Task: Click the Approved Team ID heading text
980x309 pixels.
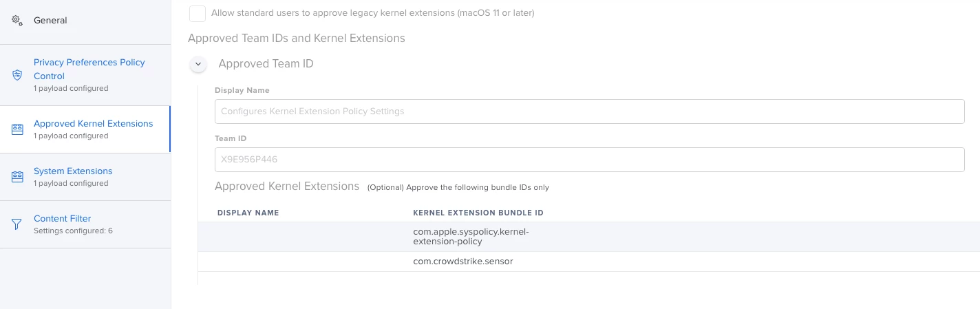Action: pos(266,64)
